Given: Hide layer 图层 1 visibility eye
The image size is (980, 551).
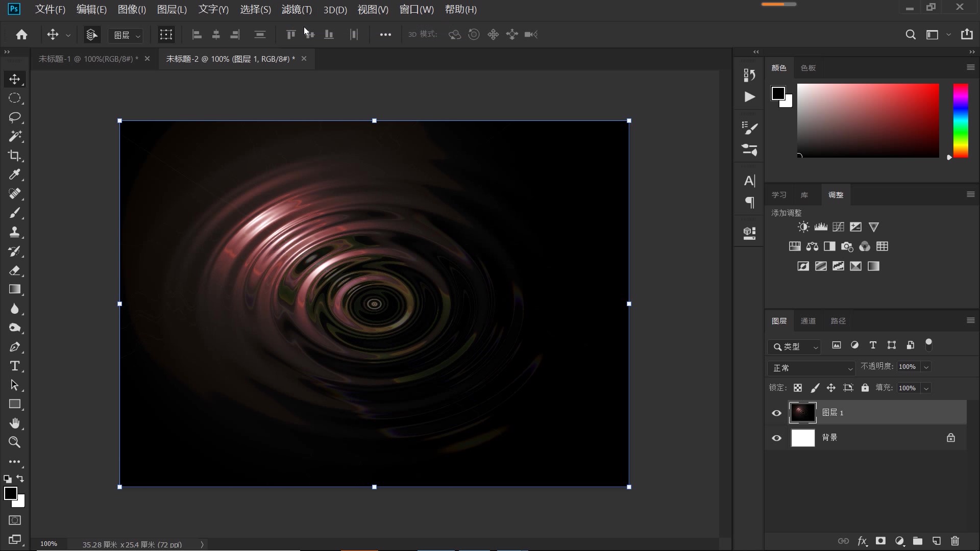Looking at the screenshot, I should click(x=776, y=413).
